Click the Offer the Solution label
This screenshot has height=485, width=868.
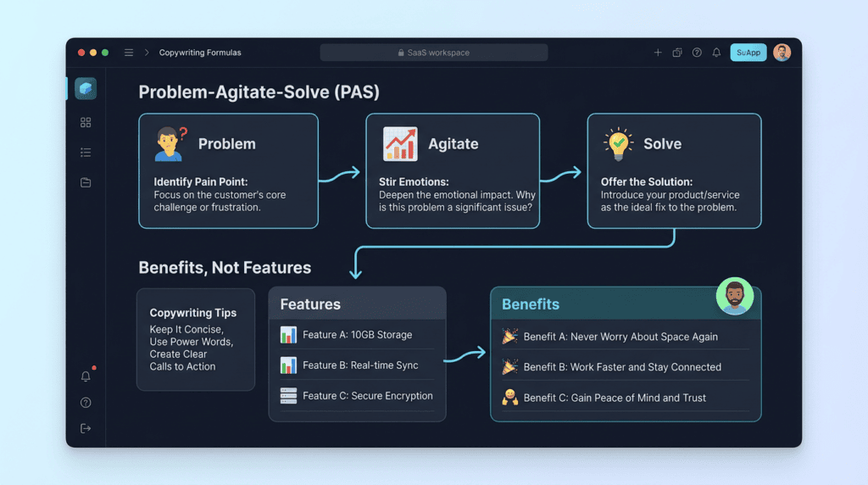click(647, 181)
